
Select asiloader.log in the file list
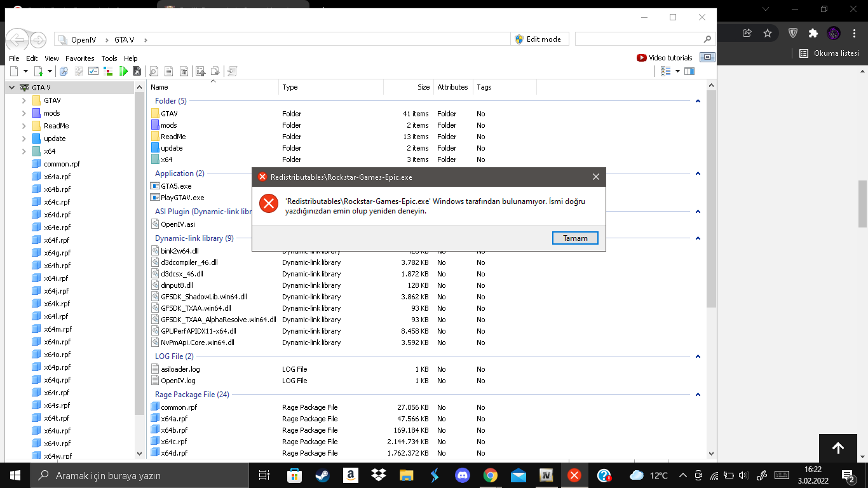click(180, 369)
